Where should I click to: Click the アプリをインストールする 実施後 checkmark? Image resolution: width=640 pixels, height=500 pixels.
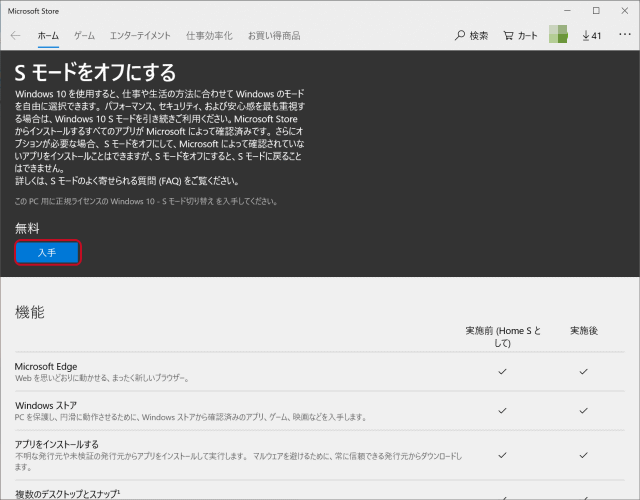(x=584, y=455)
